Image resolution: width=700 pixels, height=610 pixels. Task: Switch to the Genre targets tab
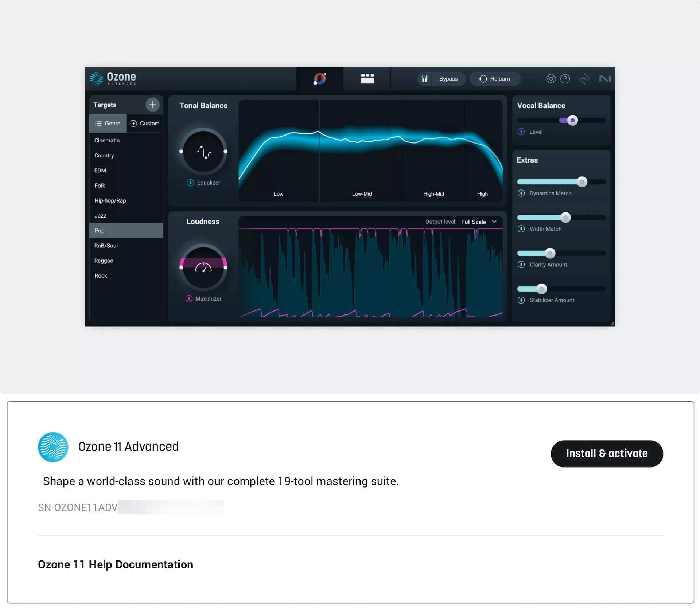(x=108, y=123)
